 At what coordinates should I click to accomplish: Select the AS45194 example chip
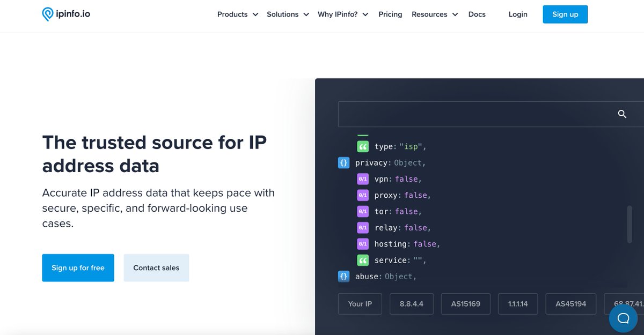click(571, 304)
